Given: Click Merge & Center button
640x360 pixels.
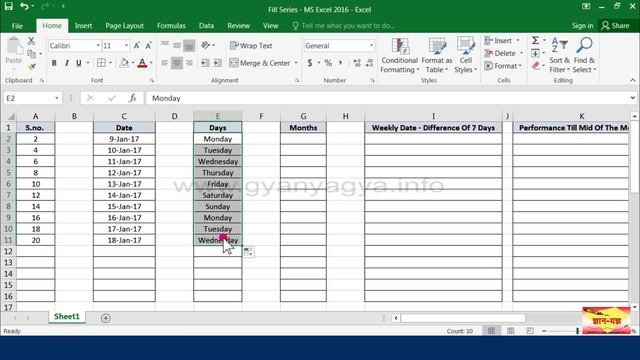Looking at the screenshot, I should coord(260,63).
